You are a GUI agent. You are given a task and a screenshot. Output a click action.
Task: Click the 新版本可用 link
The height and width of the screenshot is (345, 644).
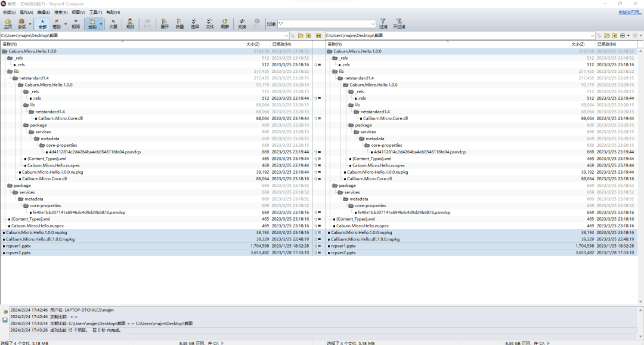(x=630, y=13)
